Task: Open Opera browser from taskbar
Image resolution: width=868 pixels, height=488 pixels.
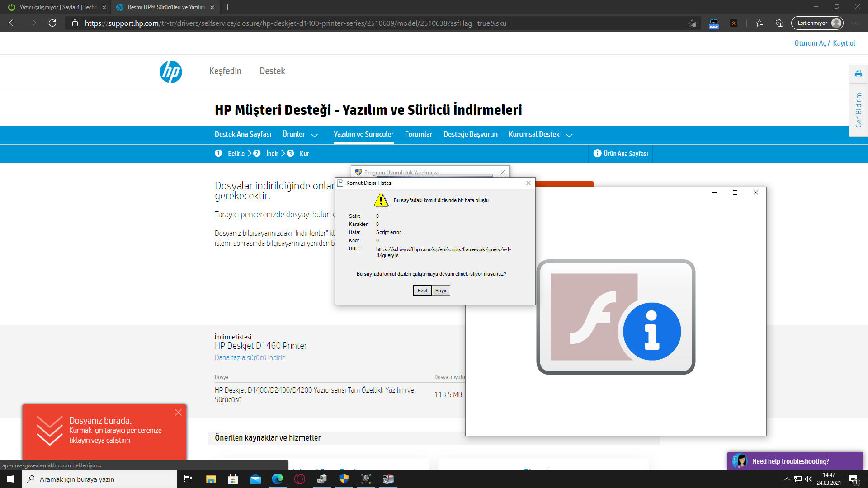Action: (299, 479)
